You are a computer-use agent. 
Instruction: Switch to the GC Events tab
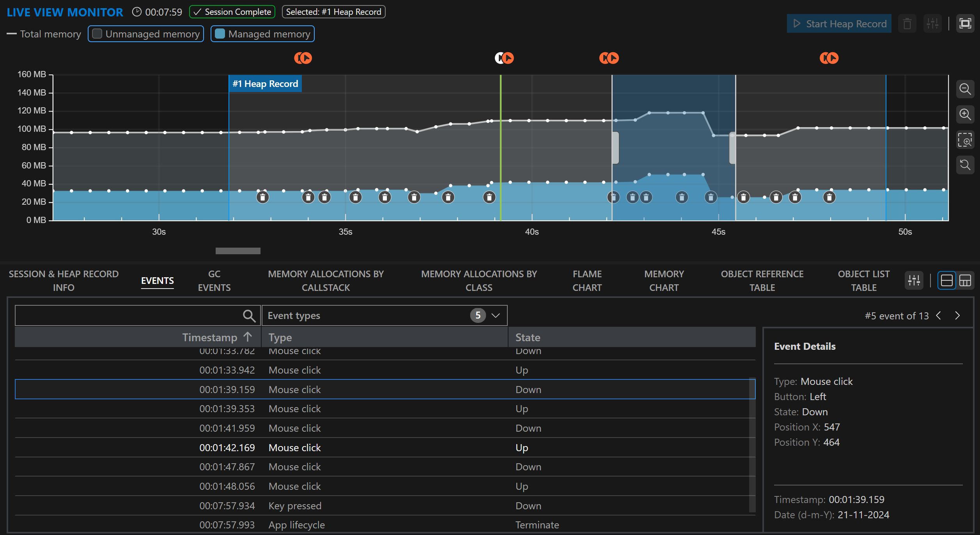214,281
